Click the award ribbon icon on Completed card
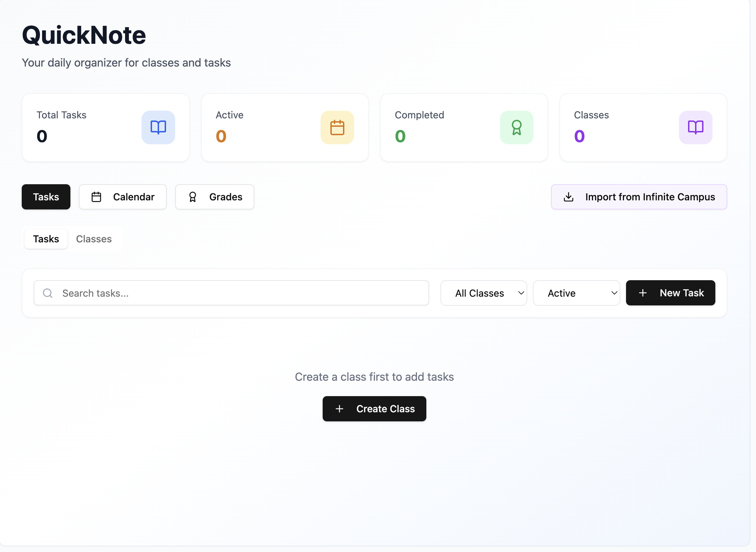 [x=517, y=127]
